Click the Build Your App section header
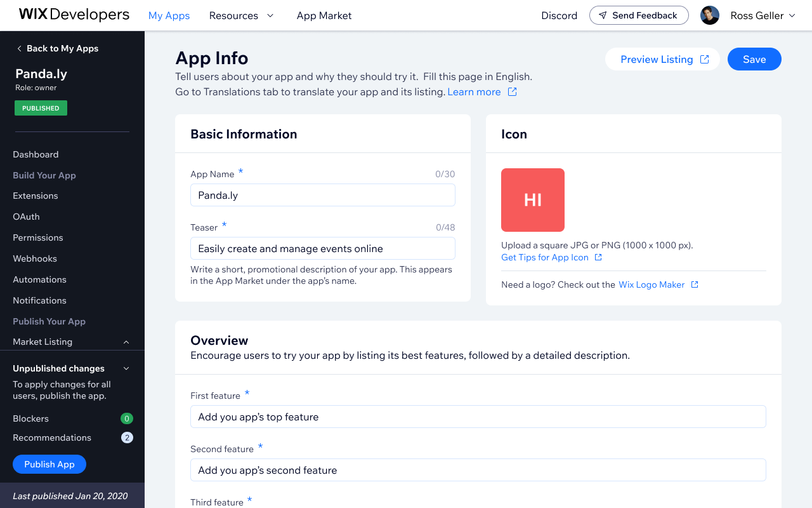The width and height of the screenshot is (812, 508). tap(44, 175)
